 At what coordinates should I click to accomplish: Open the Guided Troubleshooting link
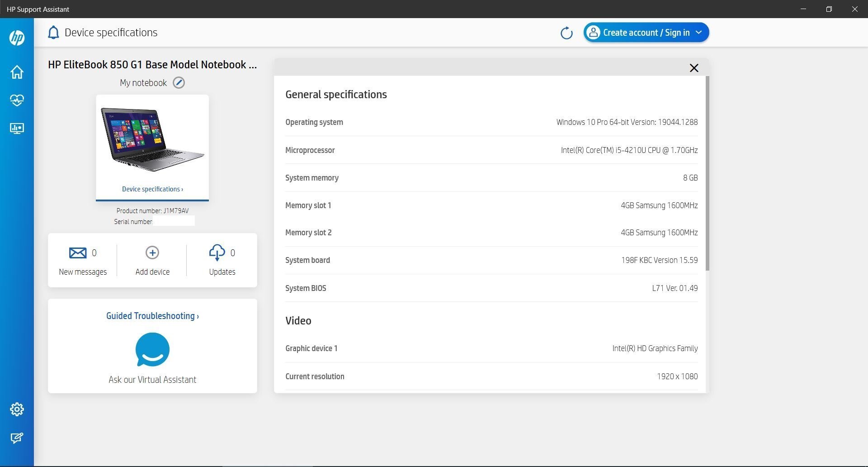pos(152,316)
